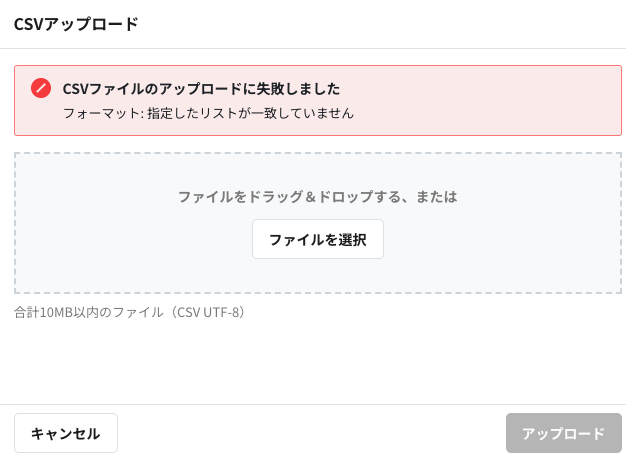Click the 合計10MB以内のファイル hint text

coord(129,312)
